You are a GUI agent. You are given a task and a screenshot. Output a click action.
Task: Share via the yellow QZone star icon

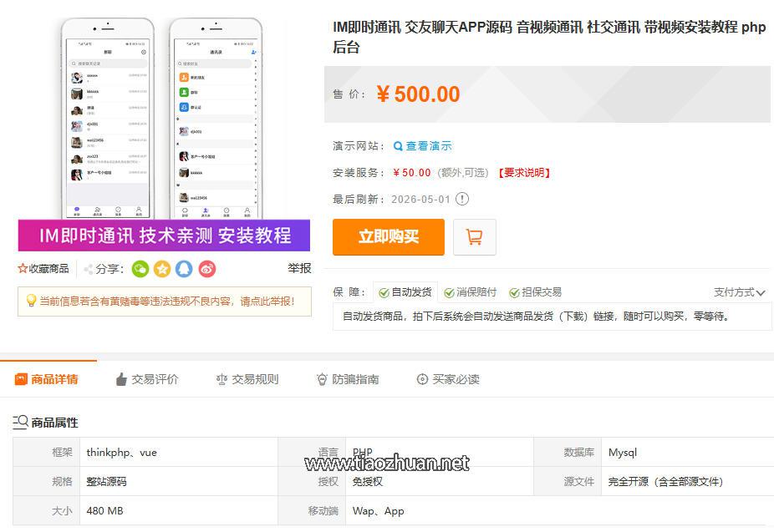point(162,269)
